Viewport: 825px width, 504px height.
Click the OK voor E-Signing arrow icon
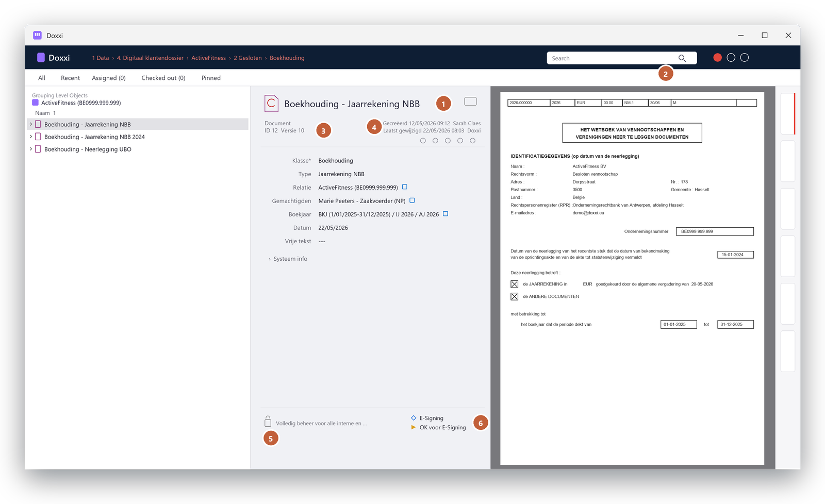(x=414, y=427)
